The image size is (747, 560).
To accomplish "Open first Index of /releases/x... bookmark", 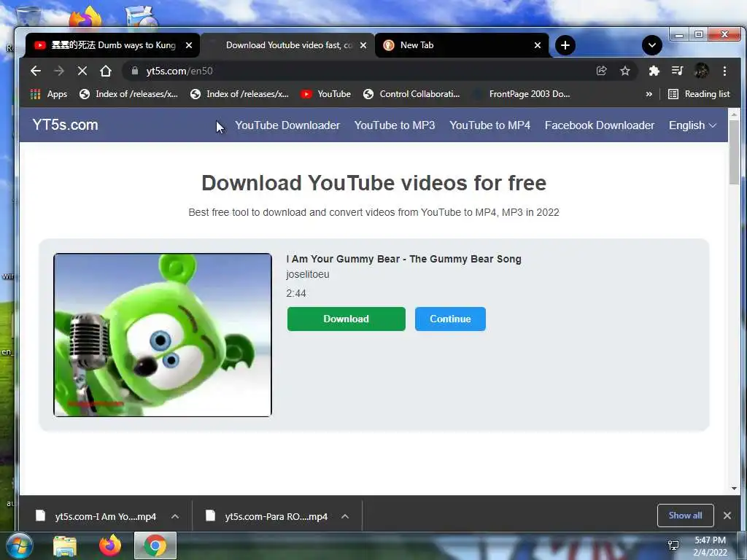I will coord(128,94).
